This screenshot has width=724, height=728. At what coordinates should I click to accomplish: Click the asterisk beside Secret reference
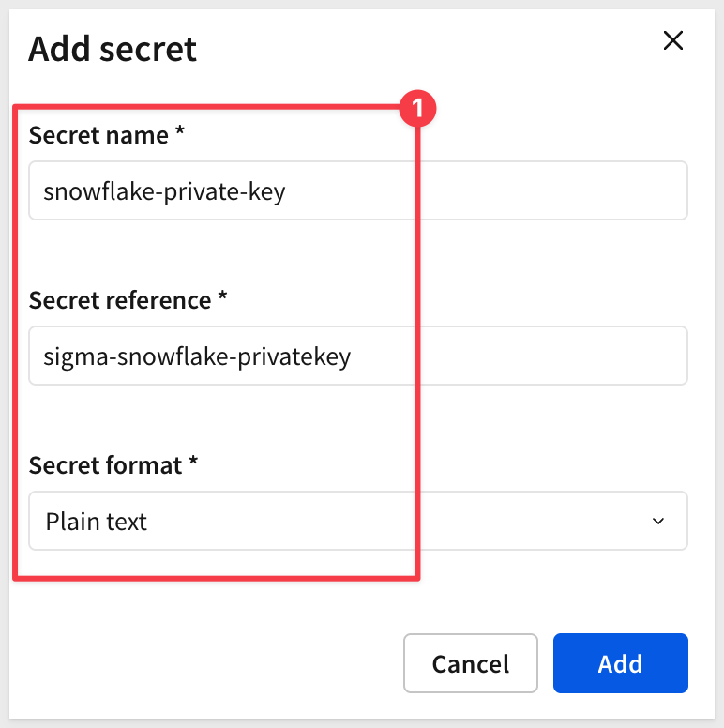click(x=223, y=296)
